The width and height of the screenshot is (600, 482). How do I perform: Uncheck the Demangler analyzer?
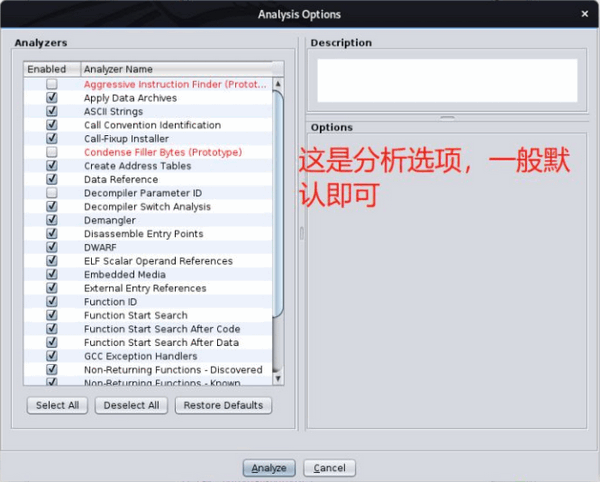(x=52, y=220)
